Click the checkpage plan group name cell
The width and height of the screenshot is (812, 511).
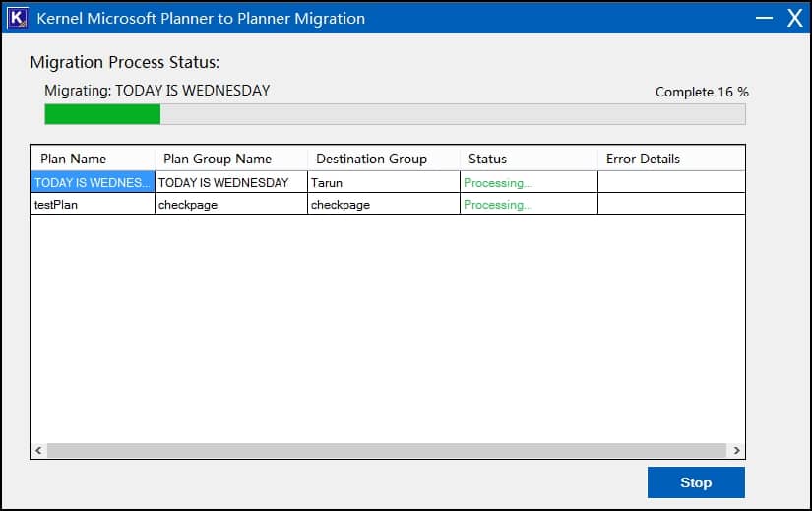point(231,204)
